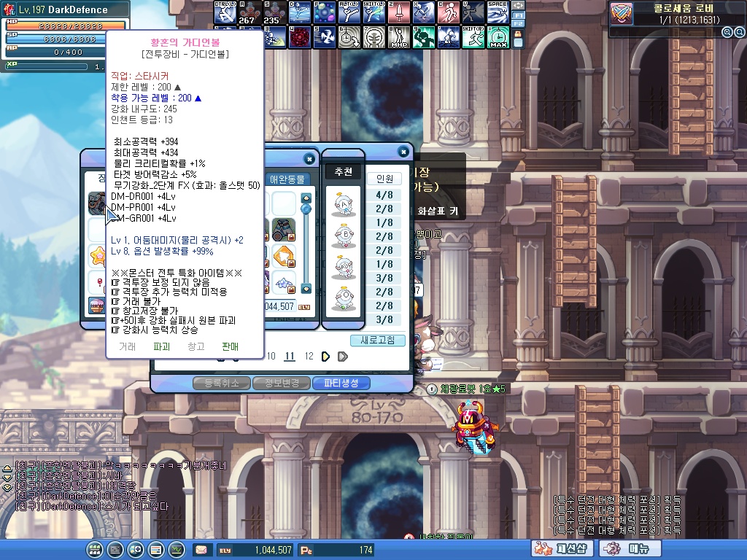This screenshot has width=747, height=560.
Task: Trigger the V key skill icon
Action: (x=473, y=12)
